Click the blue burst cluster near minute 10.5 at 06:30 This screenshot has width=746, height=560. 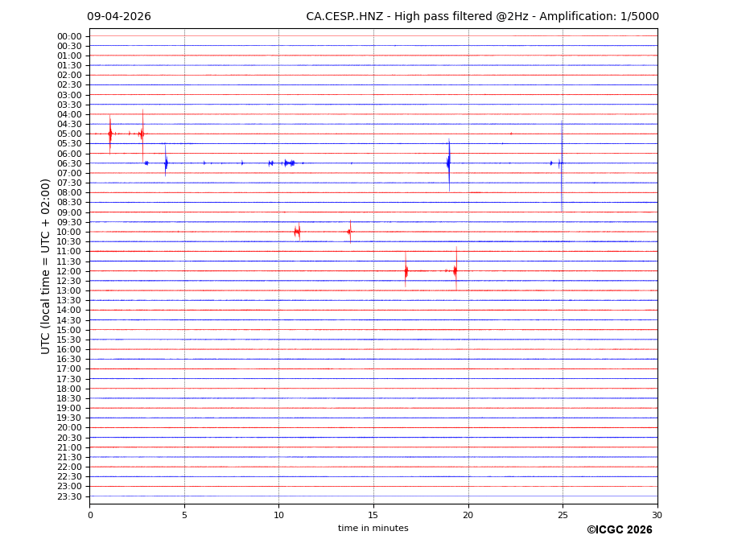(289, 163)
